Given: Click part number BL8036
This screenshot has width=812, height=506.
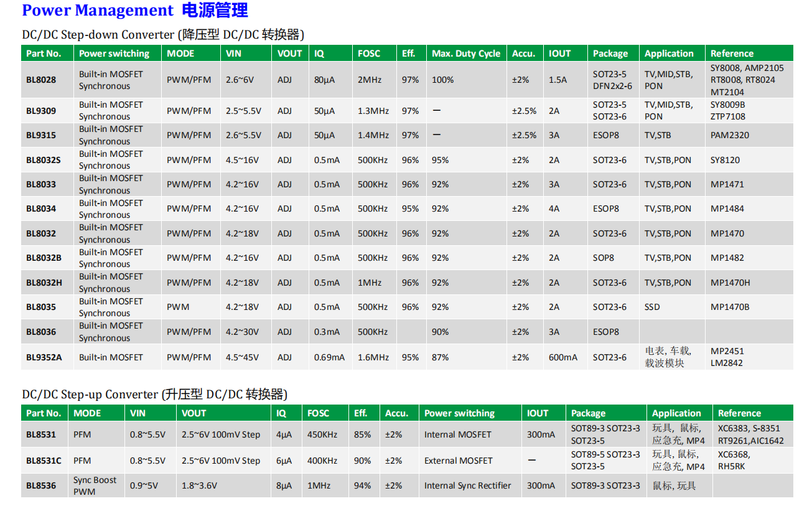Looking at the screenshot, I should click(40, 332).
